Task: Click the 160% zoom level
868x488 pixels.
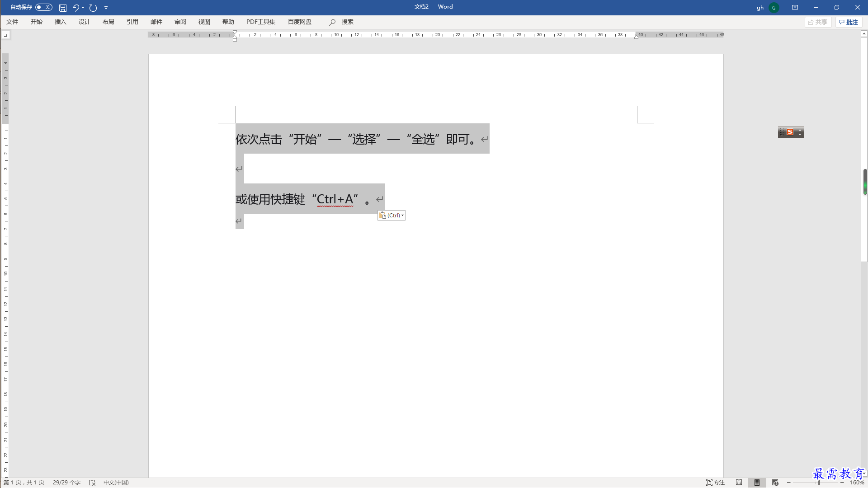Action: pos(857,483)
